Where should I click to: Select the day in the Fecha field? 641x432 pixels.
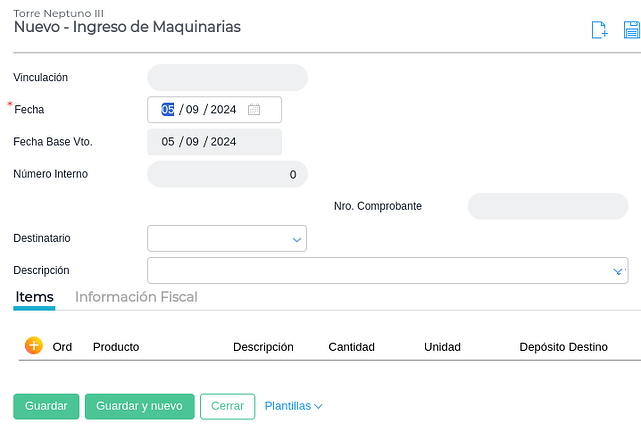point(168,110)
